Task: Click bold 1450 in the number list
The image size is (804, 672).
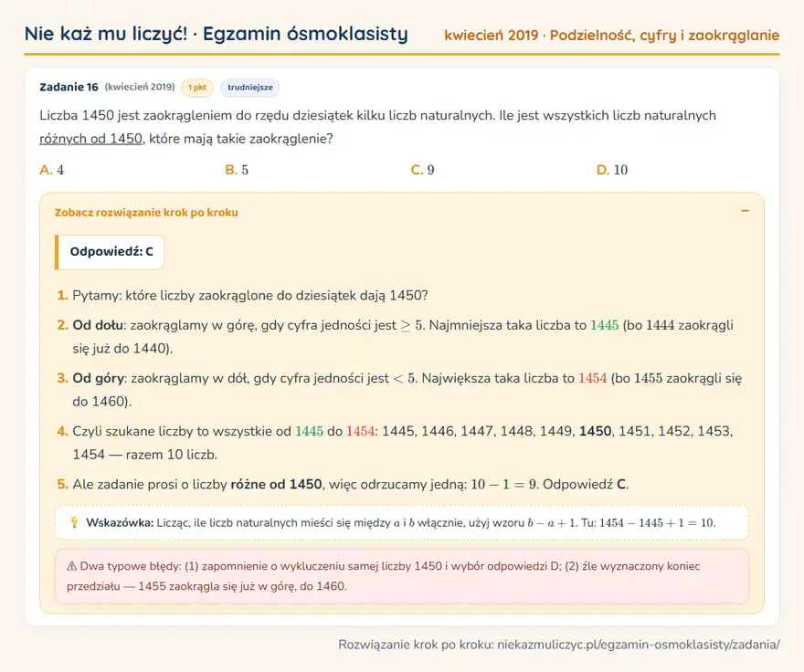Action: point(595,431)
